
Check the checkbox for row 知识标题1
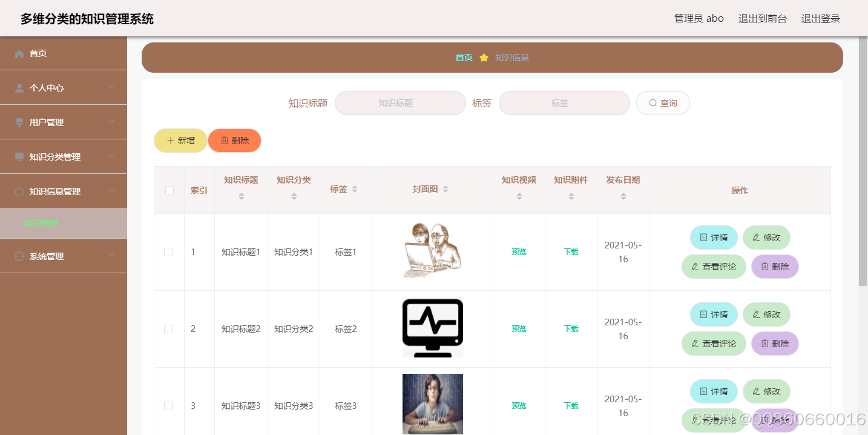pos(168,252)
